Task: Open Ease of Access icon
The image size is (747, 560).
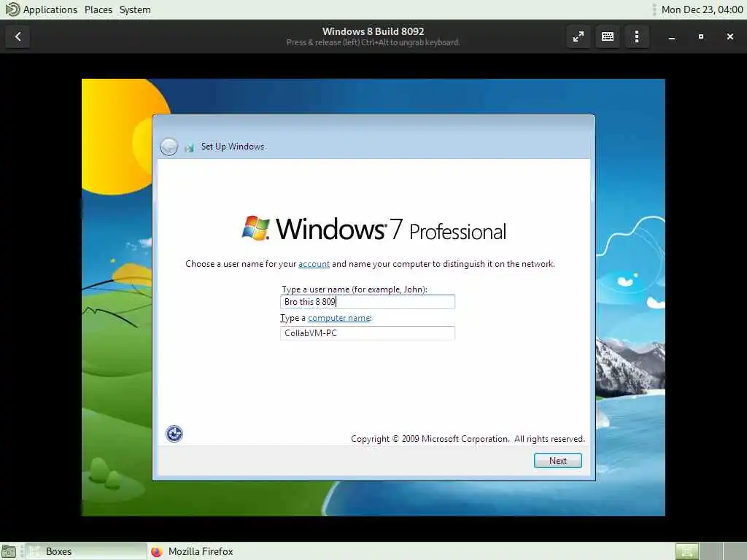Action: [174, 433]
